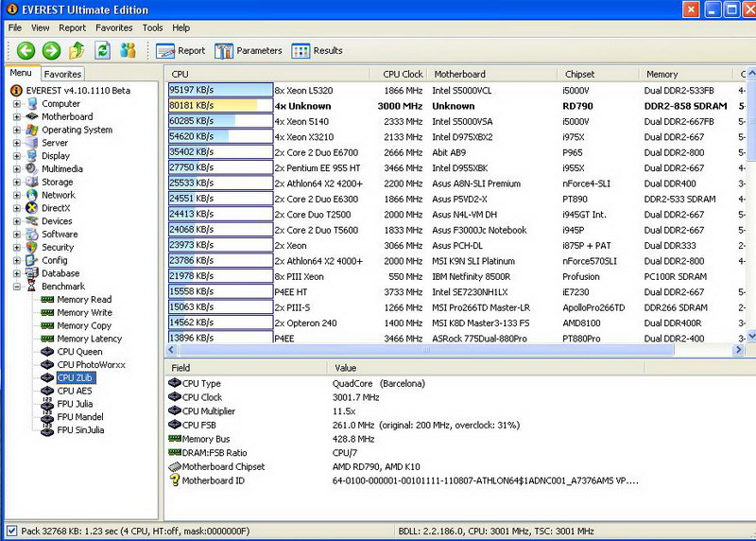756x541 pixels.
Task: Click the Field column header
Action: pos(246,368)
